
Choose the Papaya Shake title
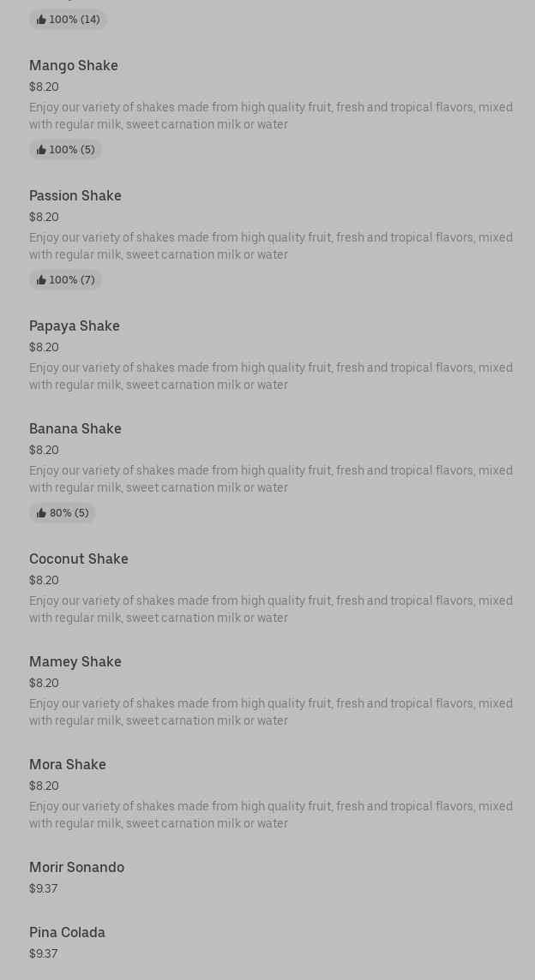point(75,326)
